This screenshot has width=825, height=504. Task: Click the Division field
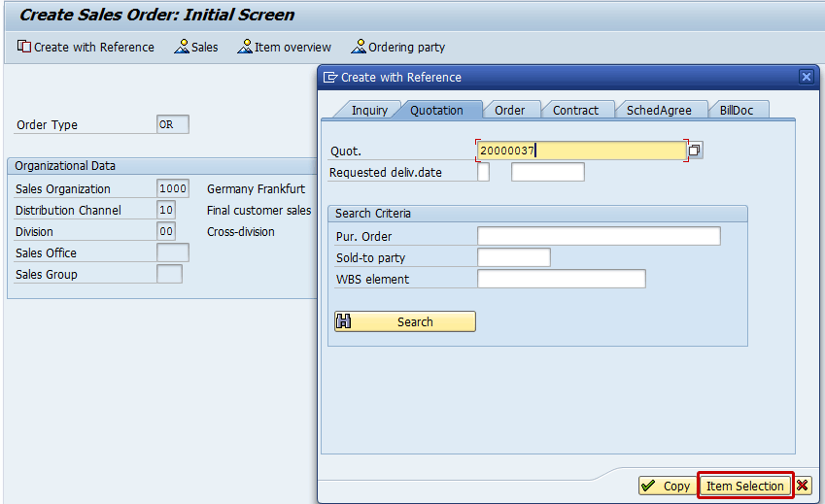[166, 231]
